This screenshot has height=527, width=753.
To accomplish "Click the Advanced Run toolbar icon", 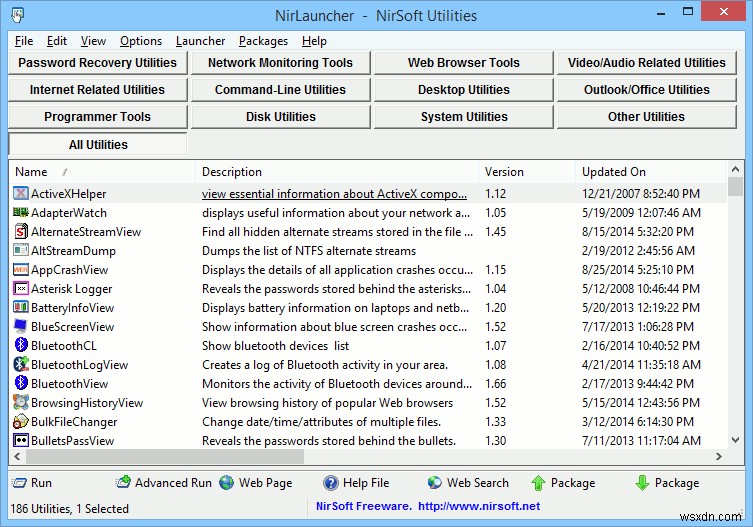I will 123,482.
